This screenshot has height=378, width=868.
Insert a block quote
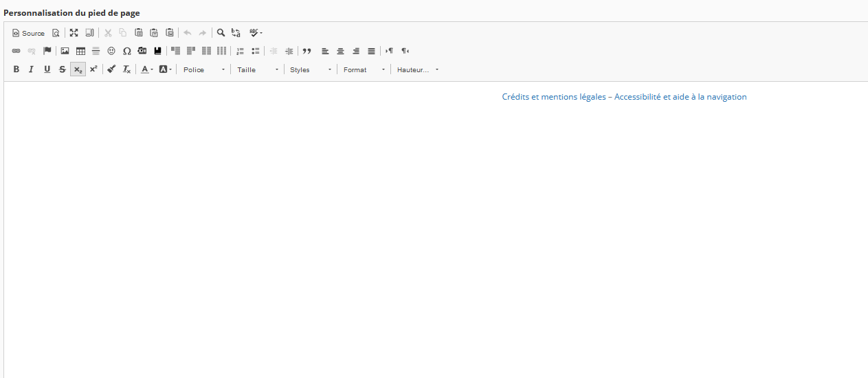(307, 51)
